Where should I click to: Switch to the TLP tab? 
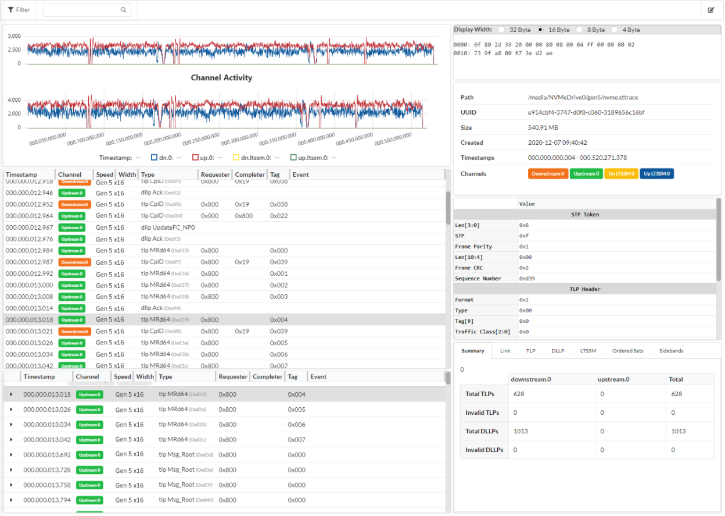point(530,351)
